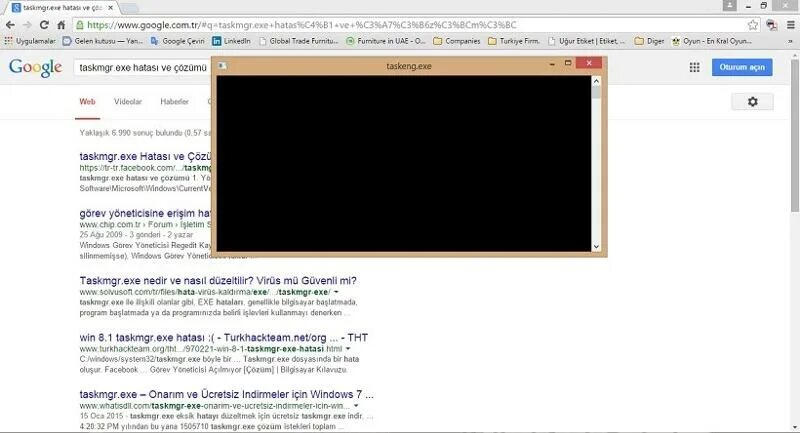The image size is (800, 433).
Task: Switch to the Haberler tab
Action: [174, 101]
